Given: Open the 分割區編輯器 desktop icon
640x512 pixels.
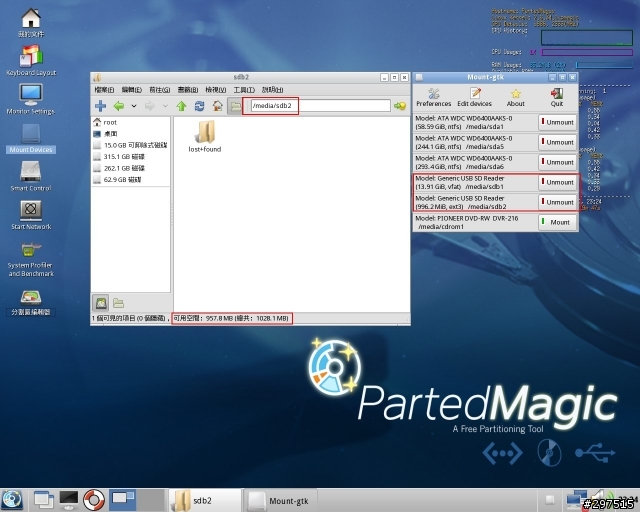Looking at the screenshot, I should pos(31,302).
